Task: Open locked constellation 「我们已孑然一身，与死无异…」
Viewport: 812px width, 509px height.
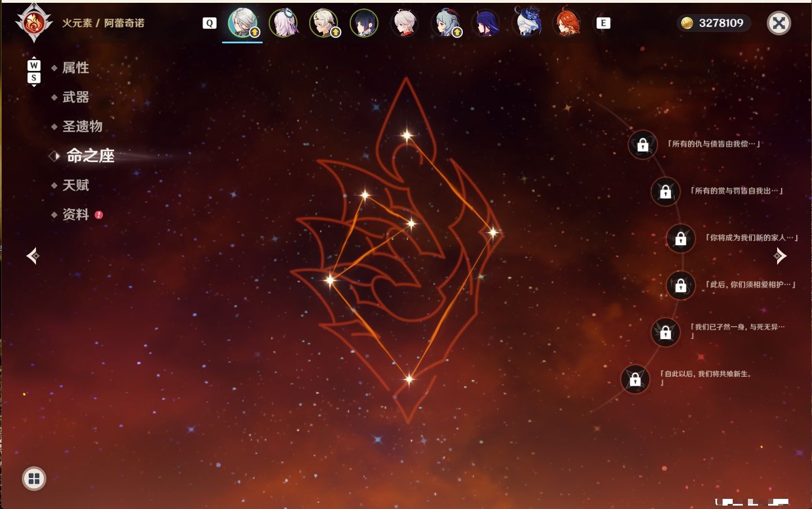Action: [665, 332]
